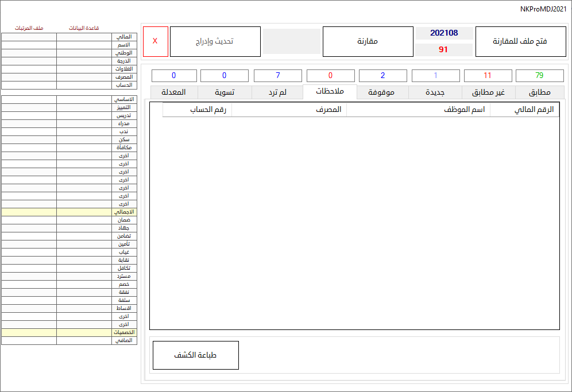The width and height of the screenshot is (572, 392).
Task: Click the 0 count above المعدلة tab
Action: (x=174, y=76)
